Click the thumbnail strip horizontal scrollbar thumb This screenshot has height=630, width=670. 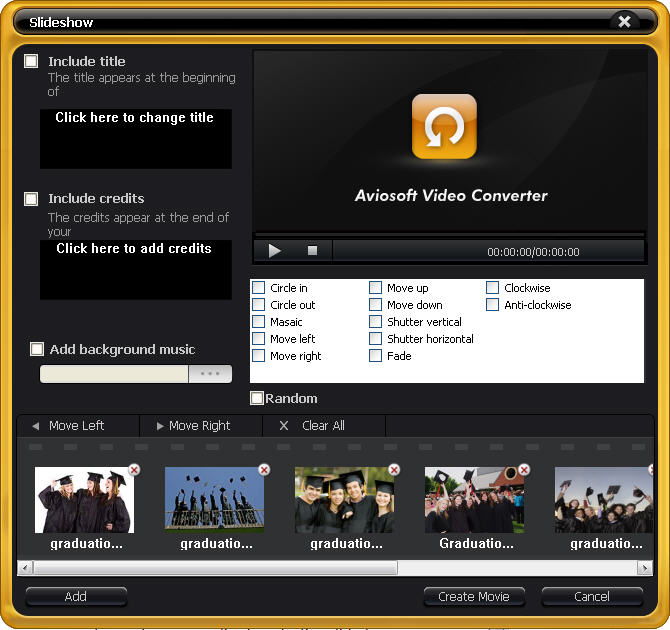tap(215, 568)
